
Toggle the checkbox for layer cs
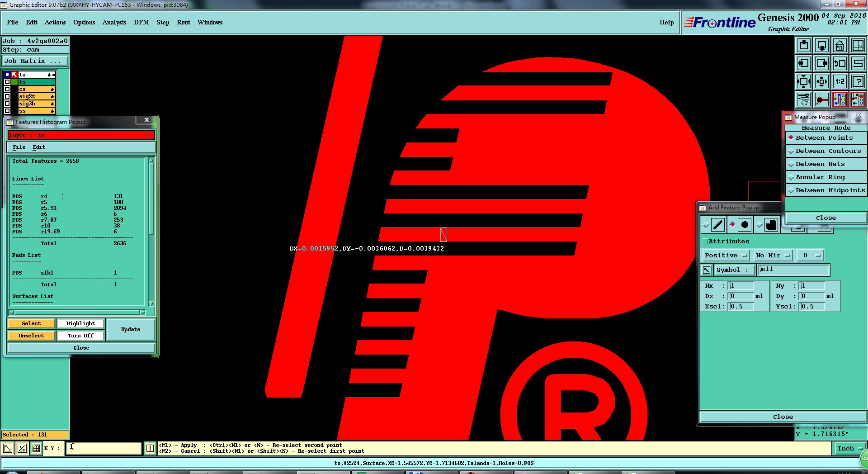7,89
